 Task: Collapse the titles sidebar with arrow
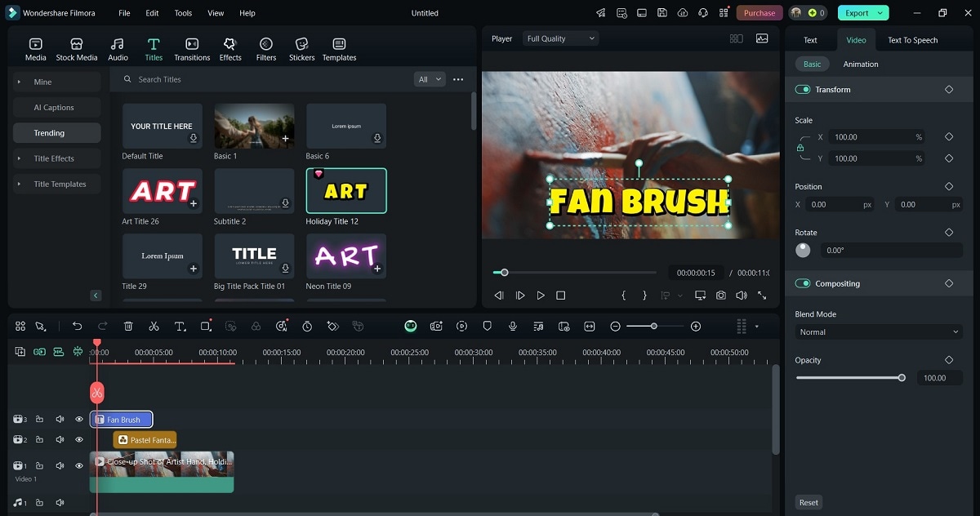[x=96, y=296]
